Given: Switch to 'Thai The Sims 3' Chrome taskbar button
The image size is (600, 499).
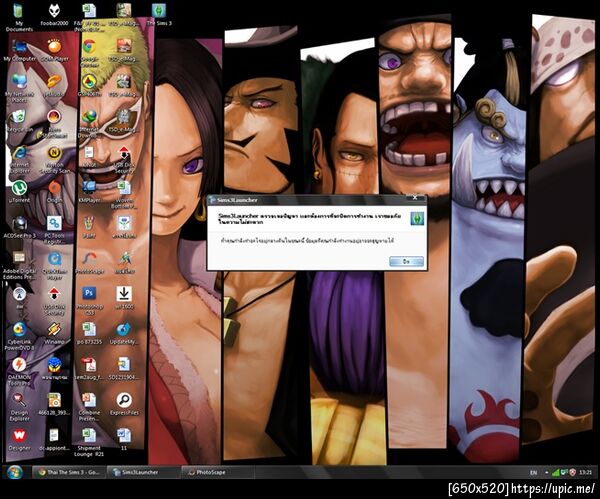Looking at the screenshot, I should click(68, 472).
